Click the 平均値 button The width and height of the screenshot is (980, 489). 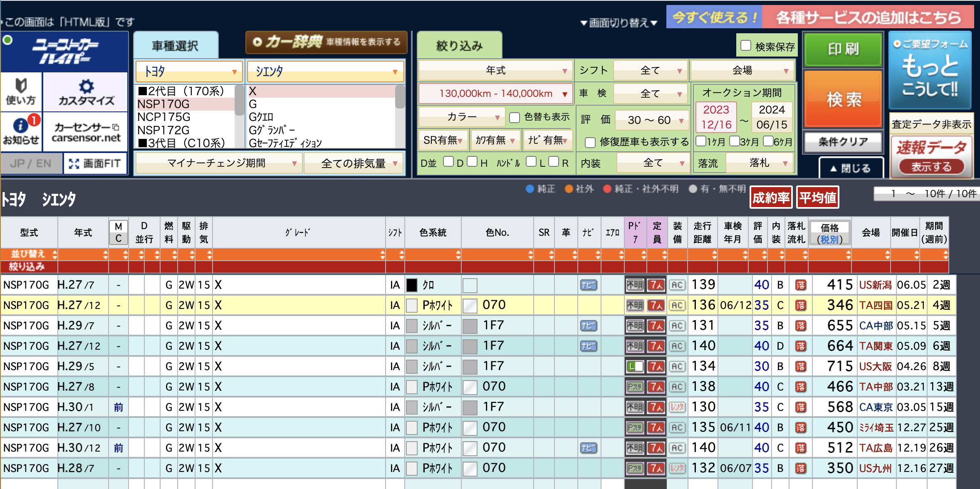[817, 198]
